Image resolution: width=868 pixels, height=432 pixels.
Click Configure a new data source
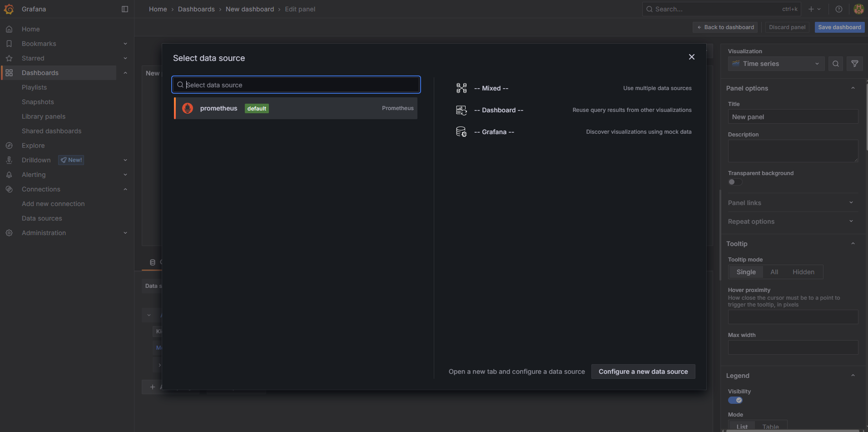643,372
